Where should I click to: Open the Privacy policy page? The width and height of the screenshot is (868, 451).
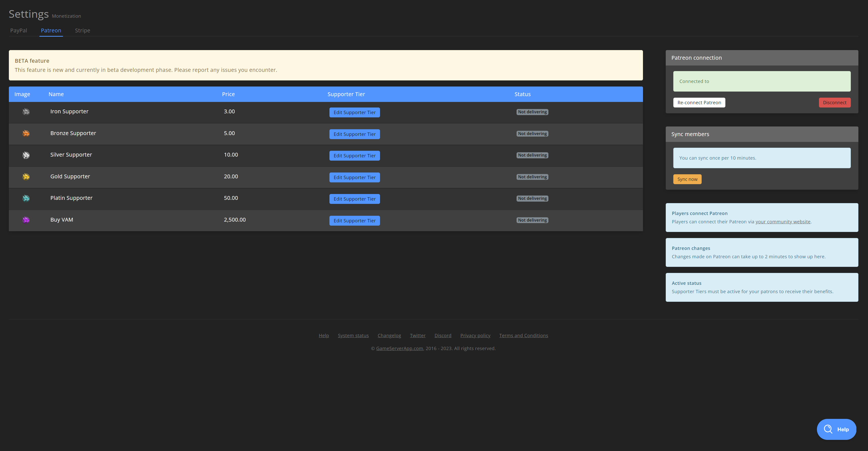click(x=475, y=335)
